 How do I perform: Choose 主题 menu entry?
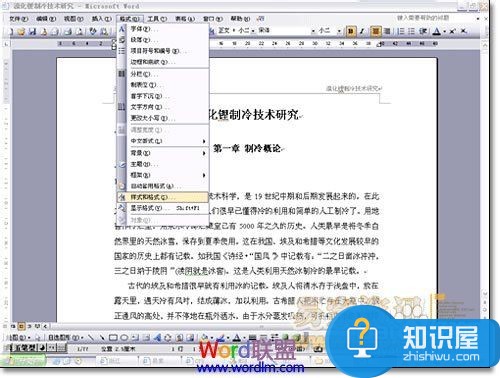click(163, 164)
